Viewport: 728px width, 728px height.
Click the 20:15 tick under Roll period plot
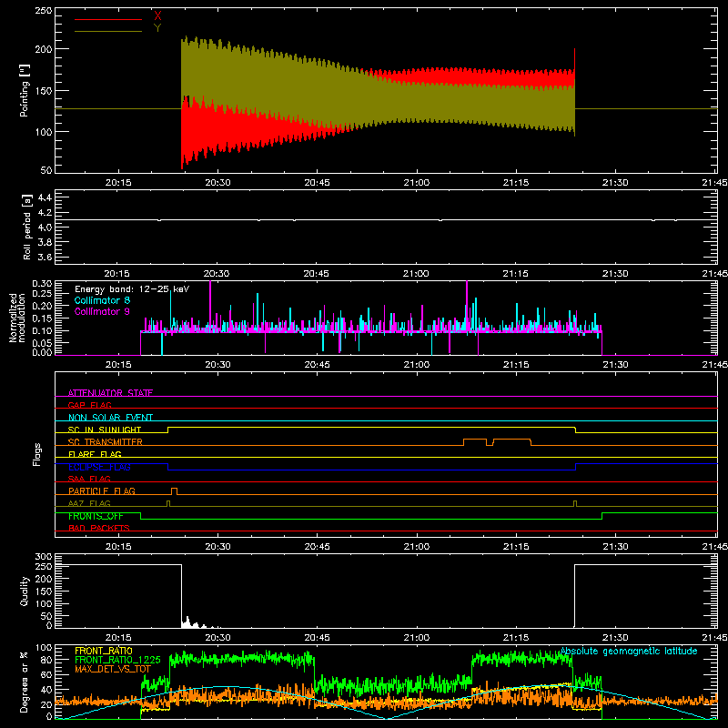tap(117, 274)
